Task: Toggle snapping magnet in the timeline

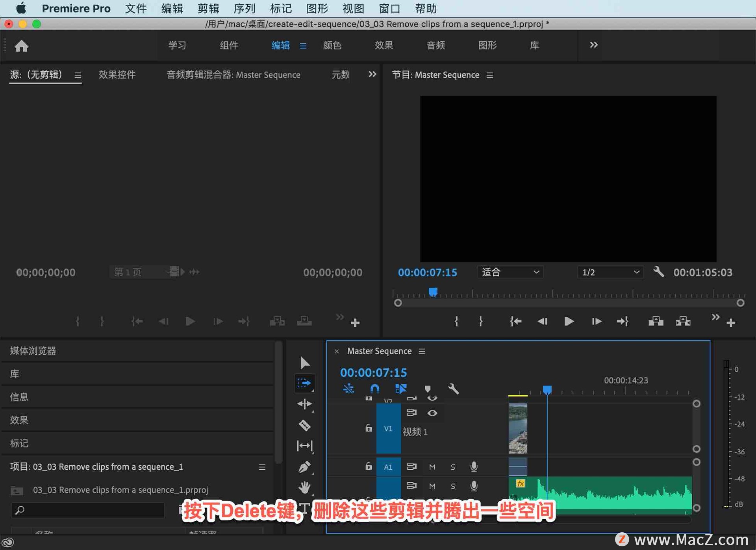Action: click(374, 389)
